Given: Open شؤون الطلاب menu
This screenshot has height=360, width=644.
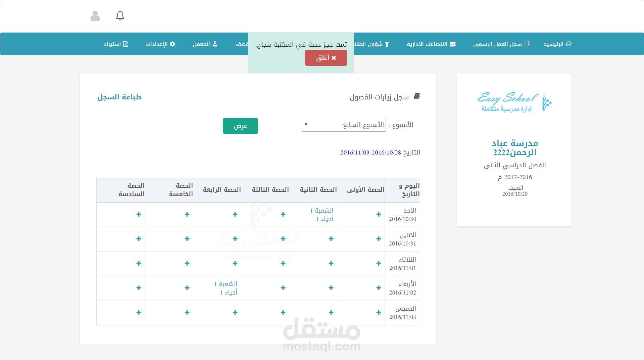Looking at the screenshot, I should click(371, 44).
